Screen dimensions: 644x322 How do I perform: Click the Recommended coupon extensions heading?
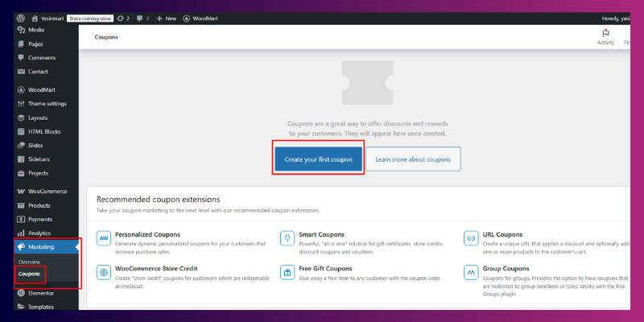[x=158, y=200]
